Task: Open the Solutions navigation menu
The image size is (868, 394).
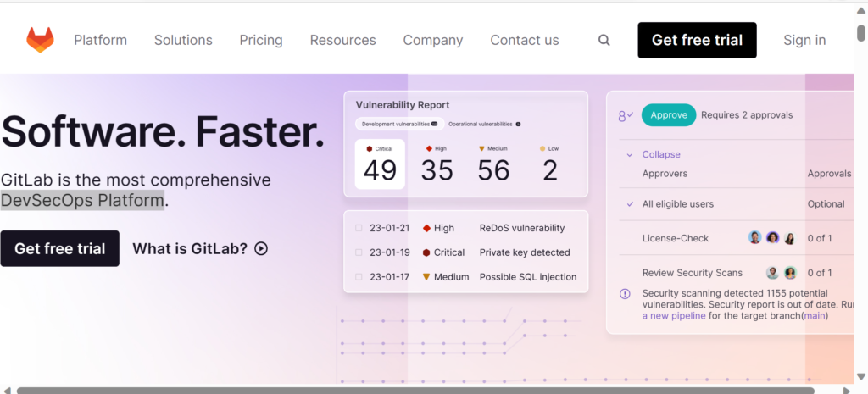Action: click(183, 40)
